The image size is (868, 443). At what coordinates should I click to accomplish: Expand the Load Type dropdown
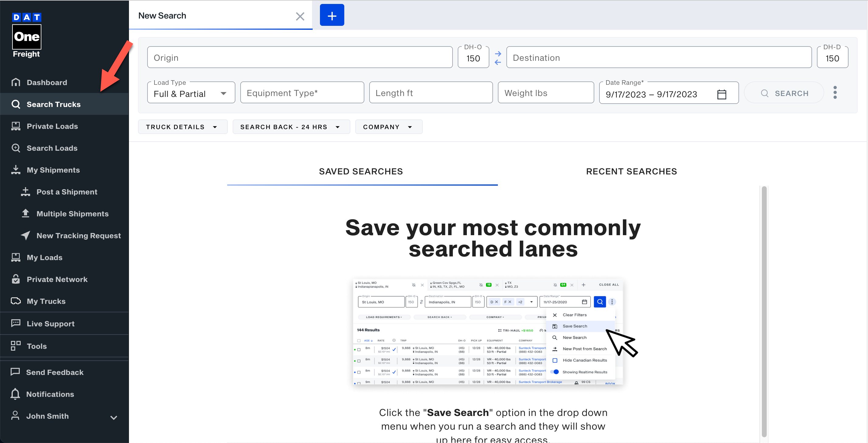click(x=191, y=93)
